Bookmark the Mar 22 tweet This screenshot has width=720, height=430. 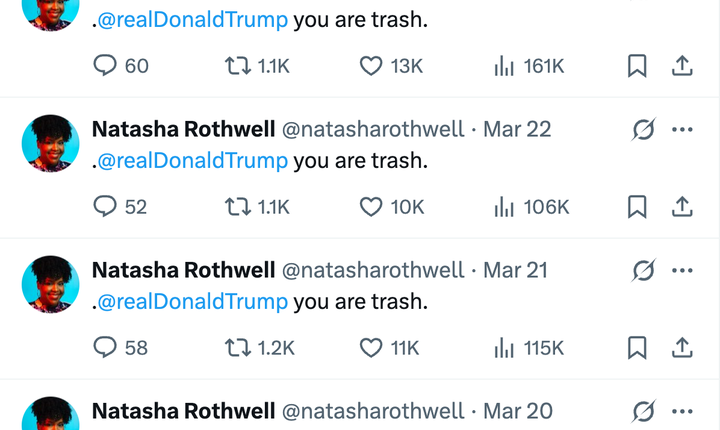[637, 207]
